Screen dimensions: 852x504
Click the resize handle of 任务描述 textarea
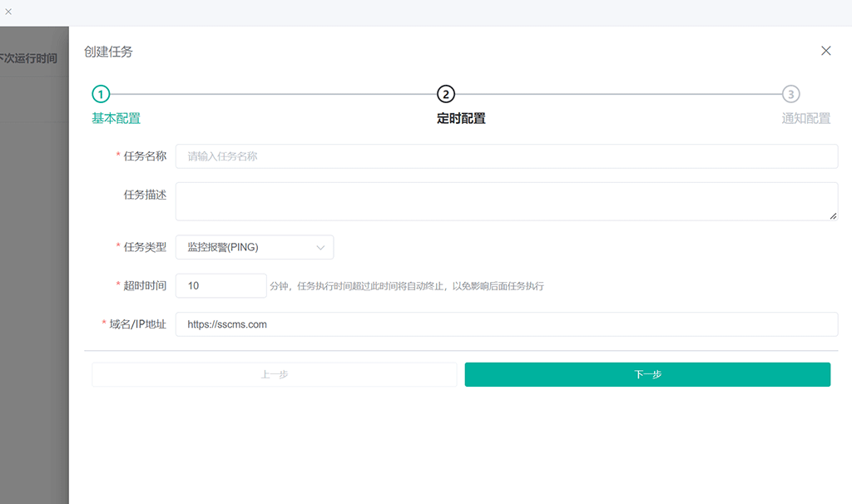click(833, 216)
